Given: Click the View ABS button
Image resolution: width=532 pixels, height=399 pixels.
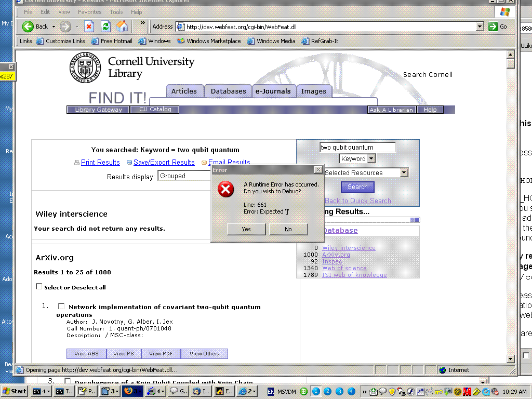Looking at the screenshot, I should pyautogui.click(x=87, y=353).
